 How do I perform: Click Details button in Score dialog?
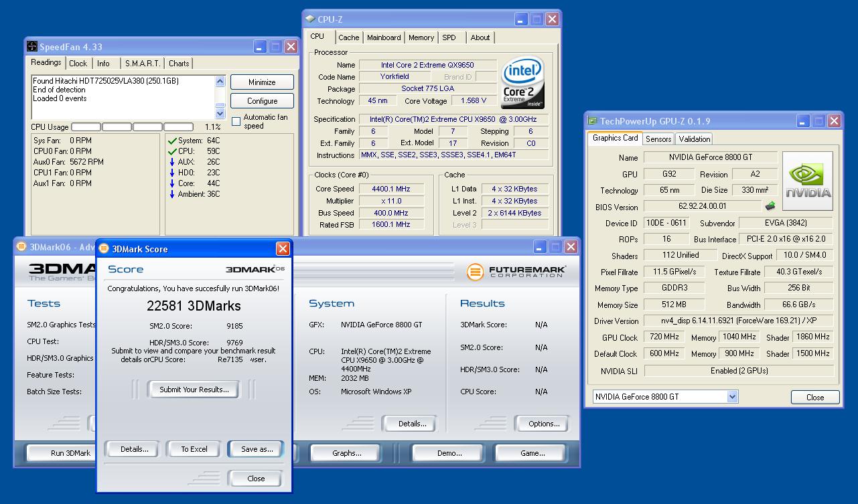[x=134, y=449]
